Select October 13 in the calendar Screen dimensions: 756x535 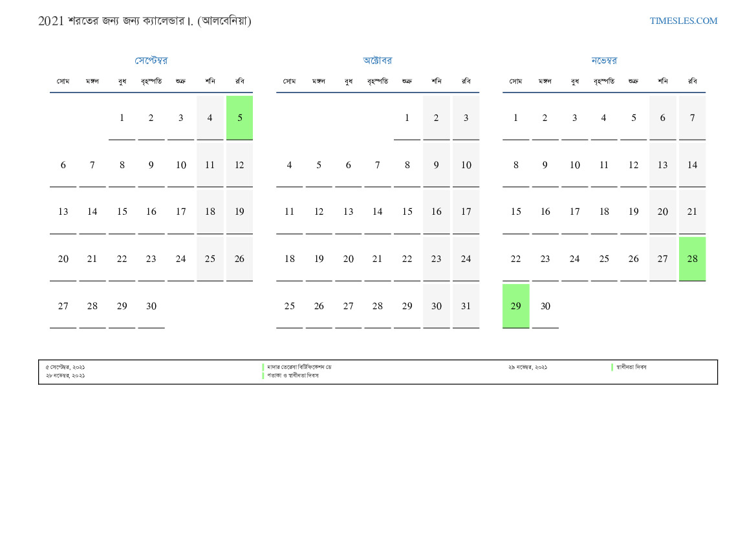pos(348,212)
